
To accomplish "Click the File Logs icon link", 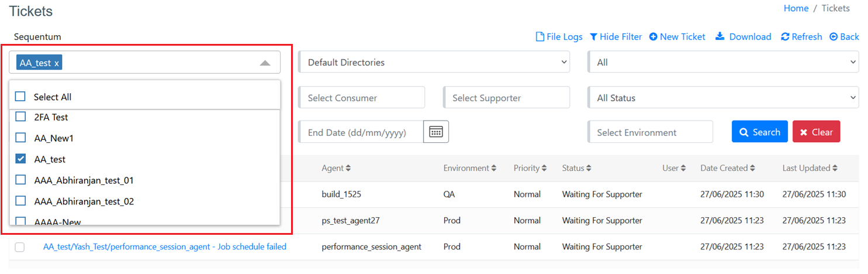I will 541,37.
